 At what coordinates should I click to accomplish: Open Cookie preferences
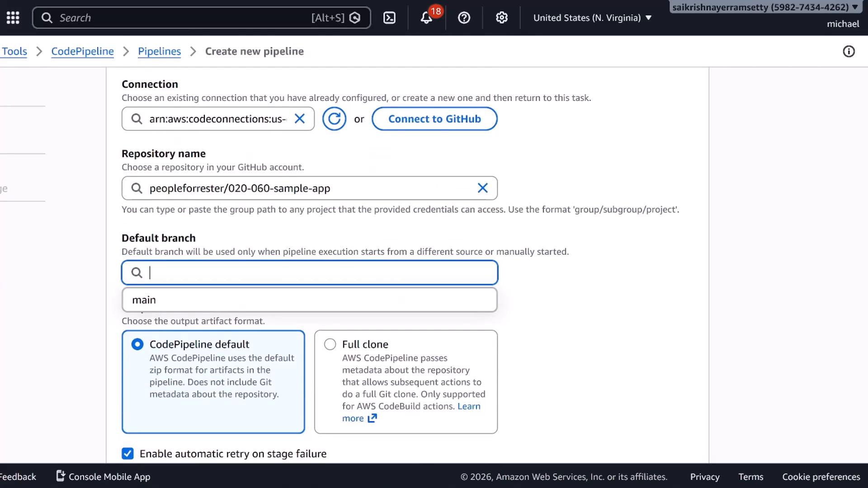pos(821,477)
